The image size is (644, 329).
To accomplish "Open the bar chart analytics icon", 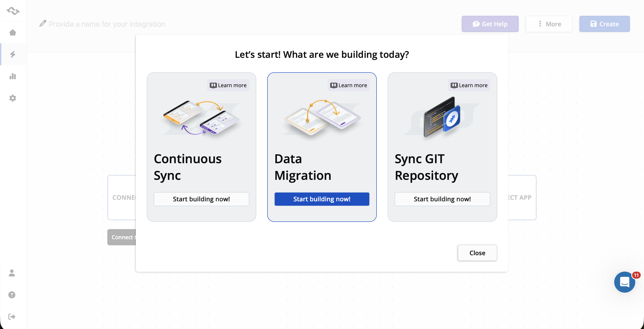I will 13,76.
